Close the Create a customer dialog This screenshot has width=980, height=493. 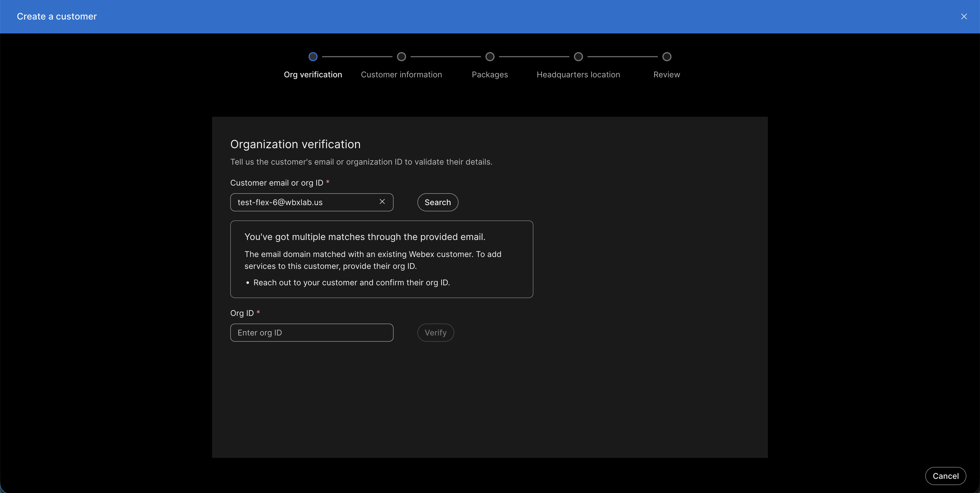pyautogui.click(x=964, y=16)
